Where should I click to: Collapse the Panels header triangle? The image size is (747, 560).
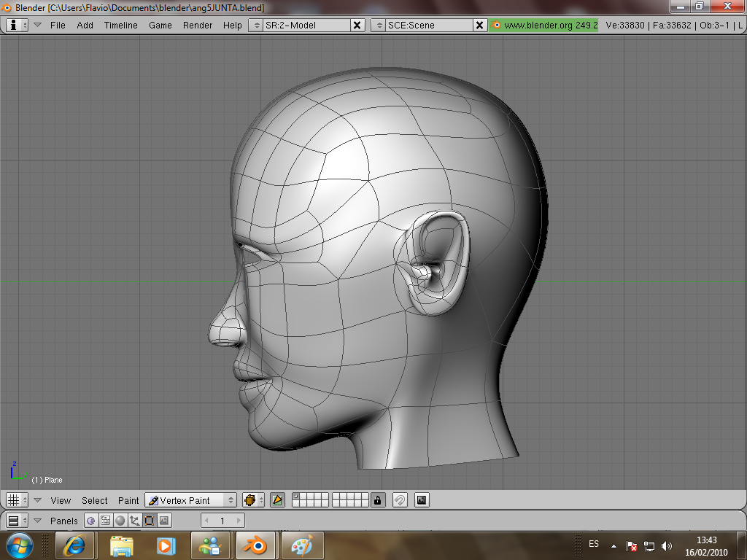point(38,521)
